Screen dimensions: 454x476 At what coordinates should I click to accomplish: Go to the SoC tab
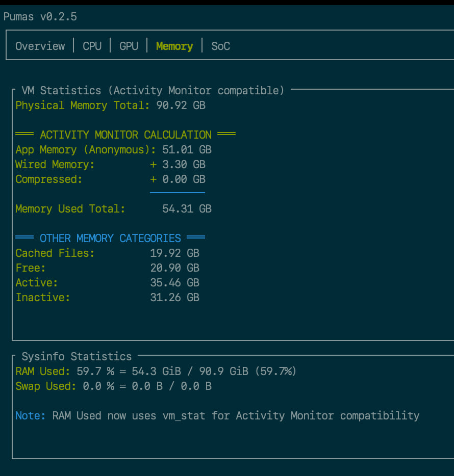220,46
